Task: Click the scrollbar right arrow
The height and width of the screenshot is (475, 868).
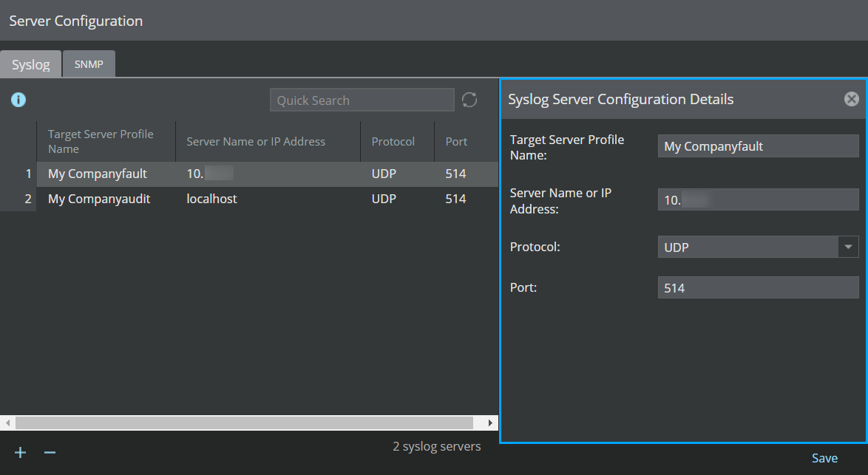Action: (490, 423)
